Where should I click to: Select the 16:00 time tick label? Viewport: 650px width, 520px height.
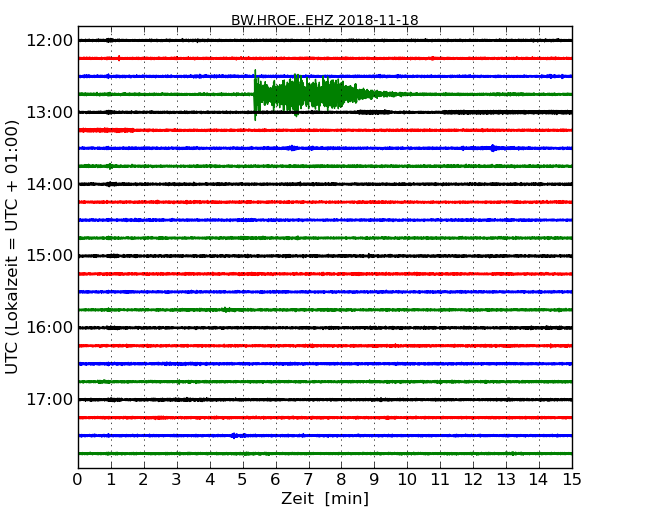pyautogui.click(x=49, y=328)
